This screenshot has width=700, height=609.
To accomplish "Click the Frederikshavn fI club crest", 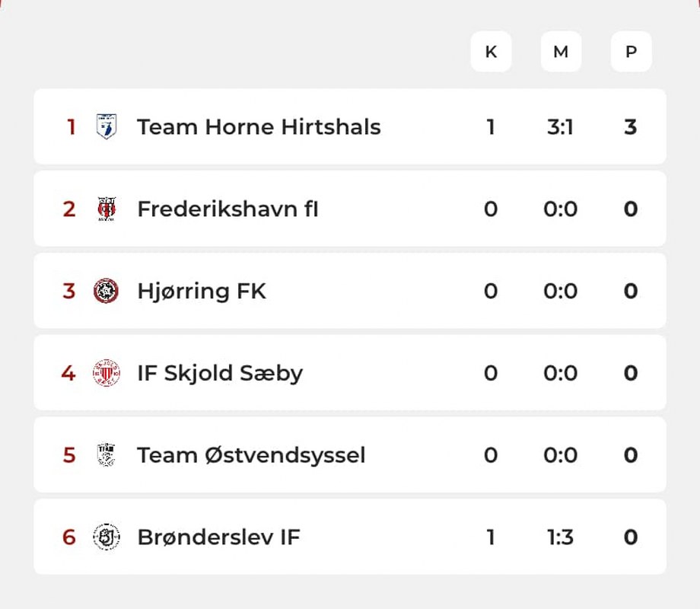I will [107, 209].
